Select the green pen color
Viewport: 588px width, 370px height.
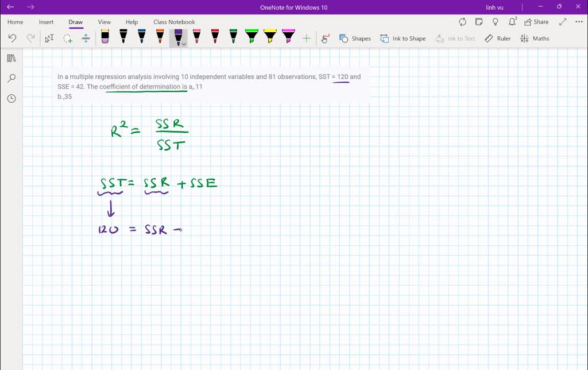coord(233,37)
